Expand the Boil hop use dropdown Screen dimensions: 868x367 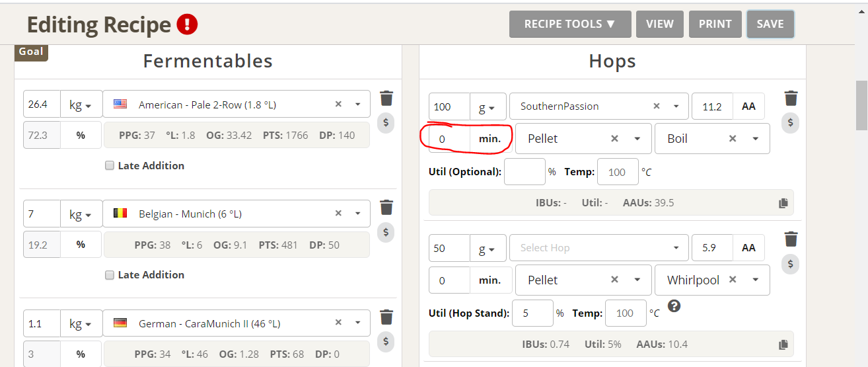click(756, 139)
